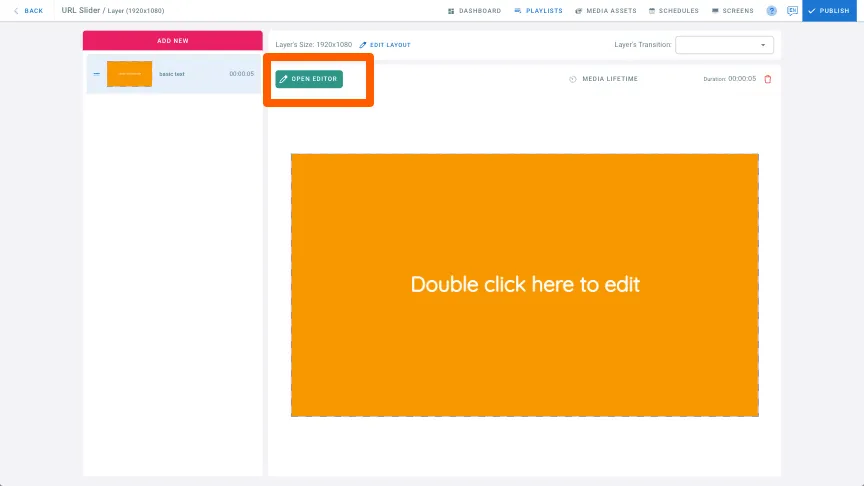This screenshot has height=486, width=864.
Task: Click the pencil icon beside Edit Layout
Action: click(x=363, y=45)
